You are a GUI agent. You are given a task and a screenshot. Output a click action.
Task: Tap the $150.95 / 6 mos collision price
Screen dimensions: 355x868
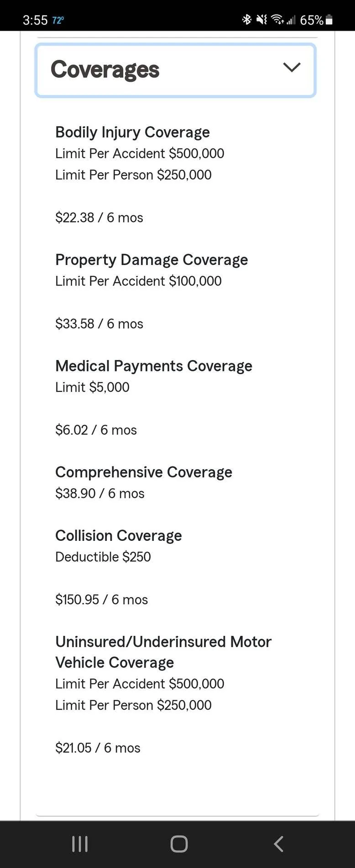tap(102, 599)
